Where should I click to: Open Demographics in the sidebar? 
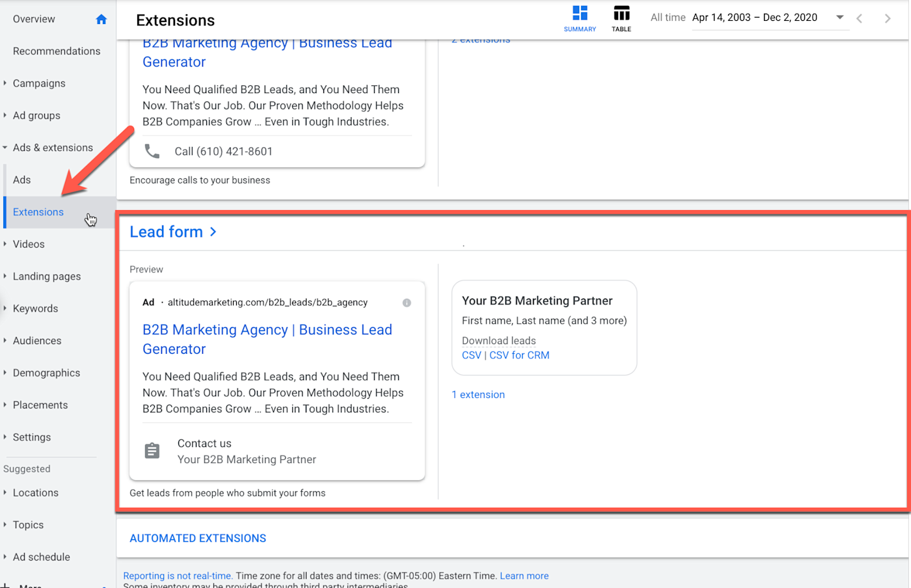(46, 373)
